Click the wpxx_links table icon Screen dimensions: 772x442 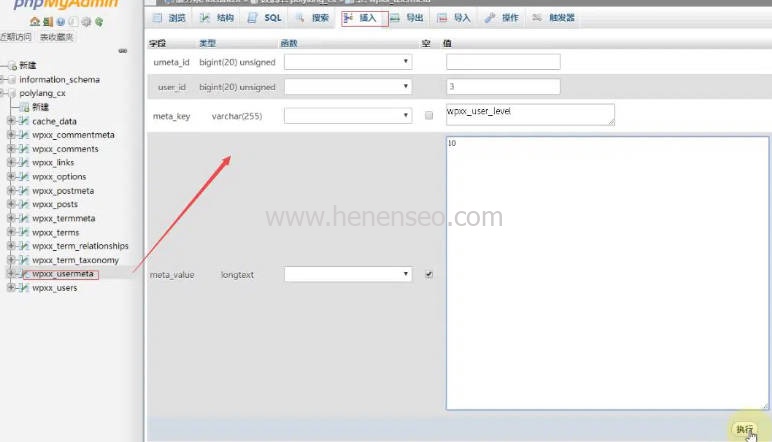[x=23, y=163]
